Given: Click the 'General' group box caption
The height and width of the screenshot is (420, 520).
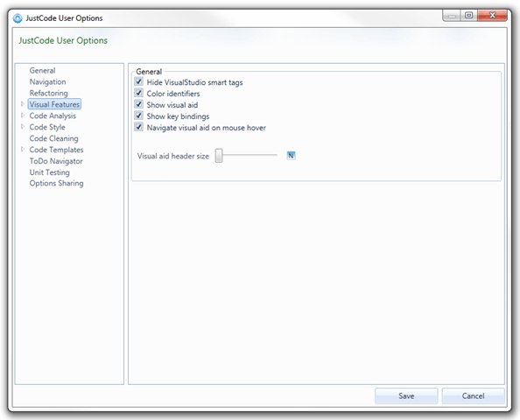Looking at the screenshot, I should tap(149, 72).
